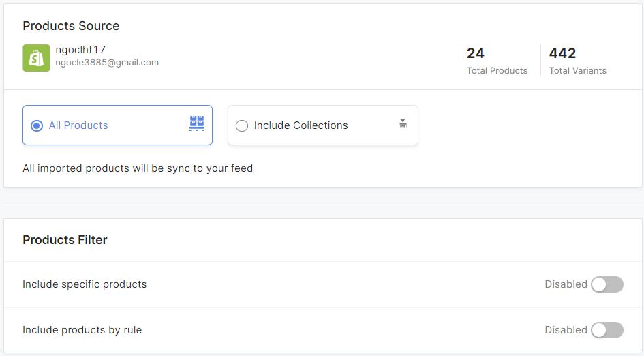Click the Disabled status beside products by rule
The height and width of the screenshot is (356, 644).
pyautogui.click(x=566, y=330)
